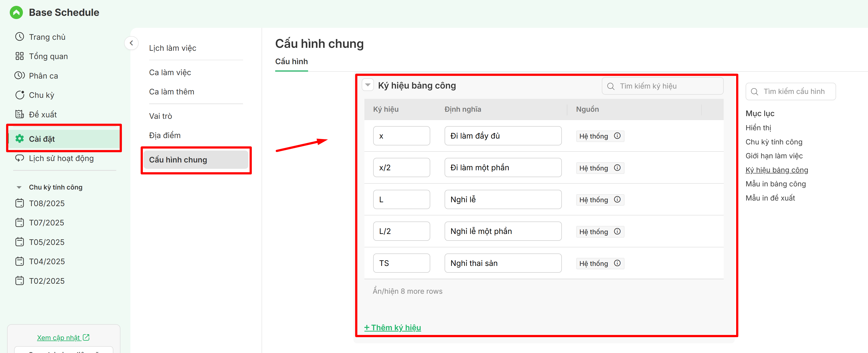Open the Đề xuất section
Viewport: 868px width, 353px height.
tap(42, 115)
